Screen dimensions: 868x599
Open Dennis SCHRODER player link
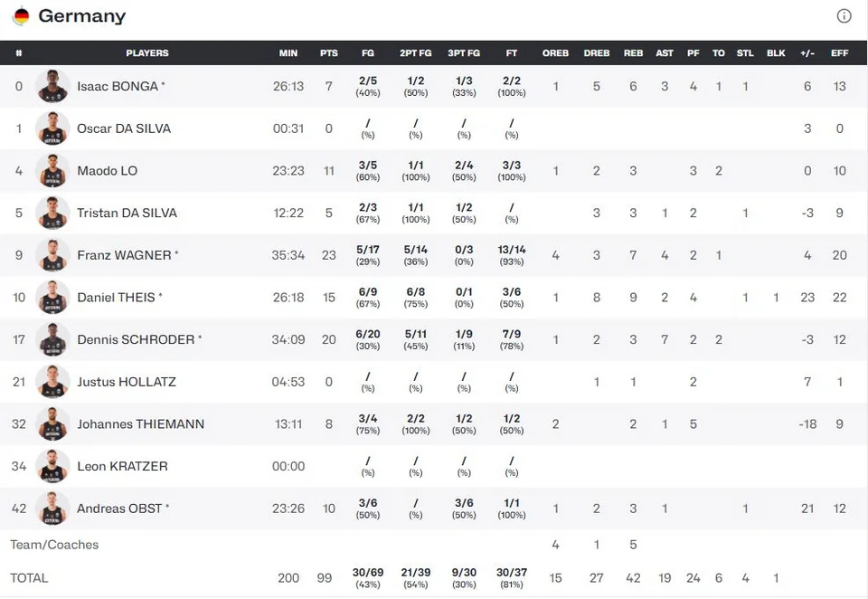(x=136, y=339)
